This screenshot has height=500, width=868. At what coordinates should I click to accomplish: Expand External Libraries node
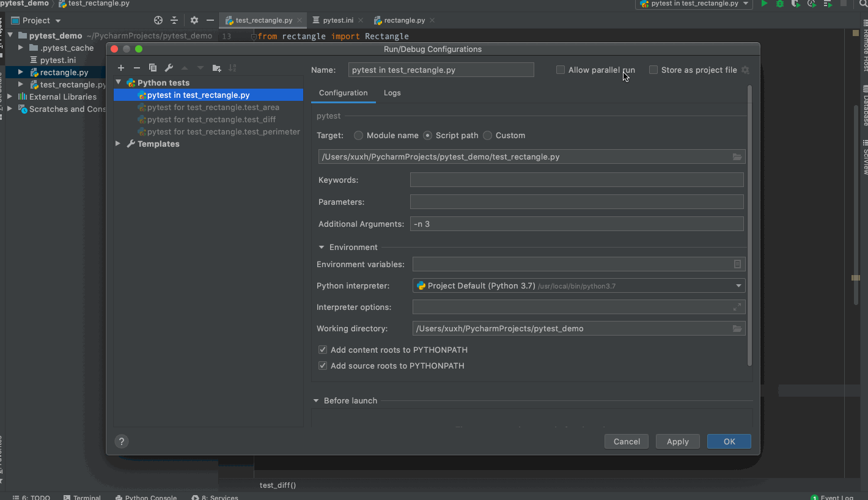pos(10,97)
